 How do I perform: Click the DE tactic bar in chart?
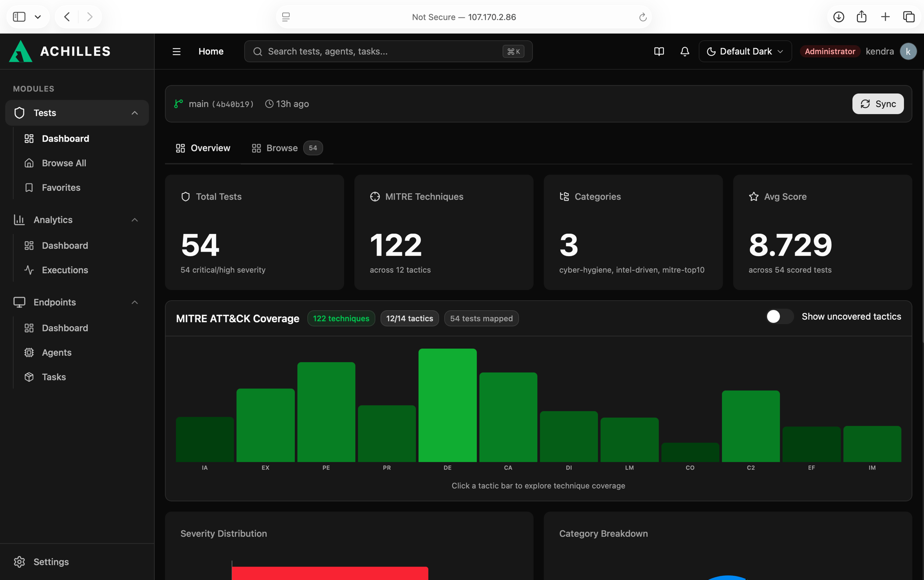click(x=447, y=405)
